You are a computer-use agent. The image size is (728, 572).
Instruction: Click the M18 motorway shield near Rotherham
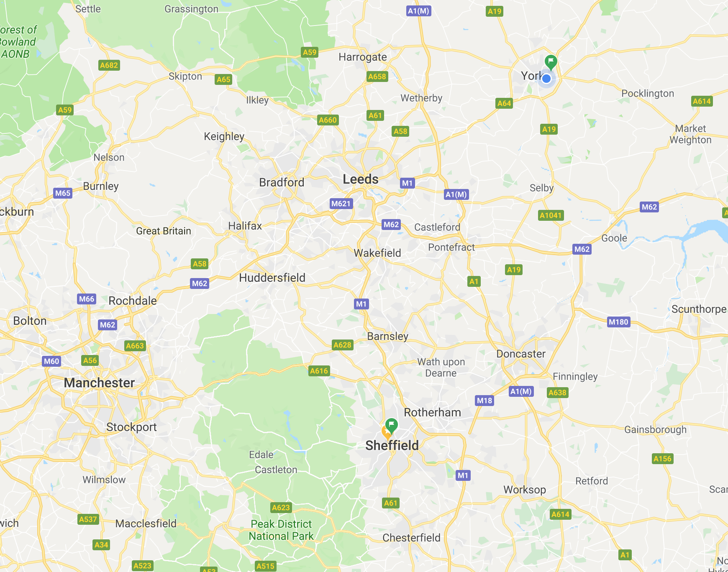pos(484,401)
